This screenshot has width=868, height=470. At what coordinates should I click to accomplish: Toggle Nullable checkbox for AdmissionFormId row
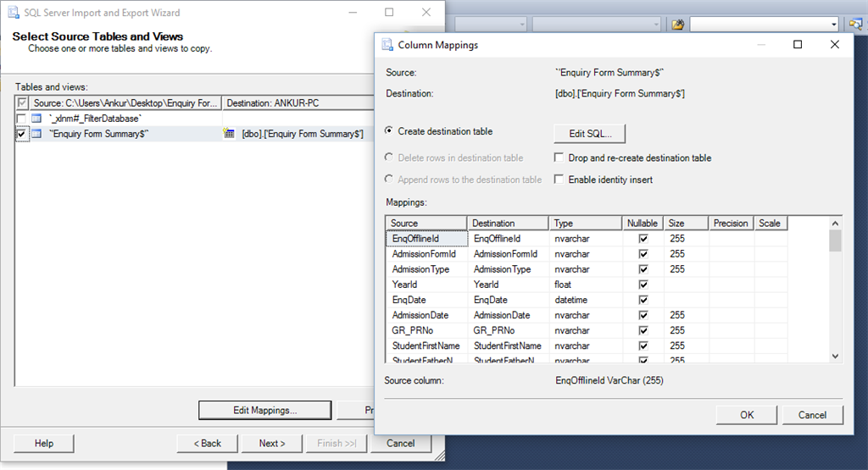[643, 254]
